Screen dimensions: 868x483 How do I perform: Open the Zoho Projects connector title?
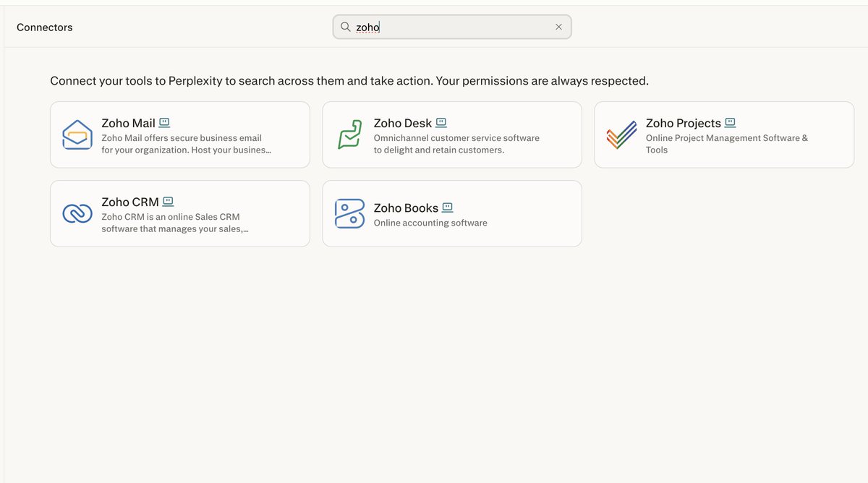(x=684, y=123)
